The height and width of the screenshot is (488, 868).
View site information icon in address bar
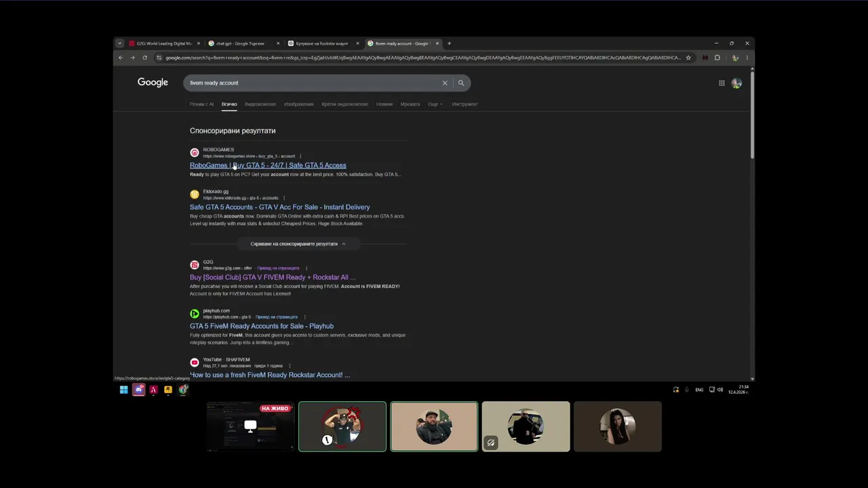tap(159, 58)
